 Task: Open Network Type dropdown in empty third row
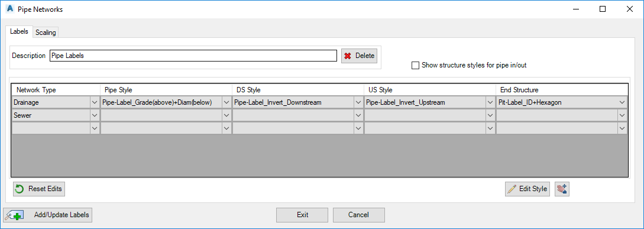click(95, 128)
